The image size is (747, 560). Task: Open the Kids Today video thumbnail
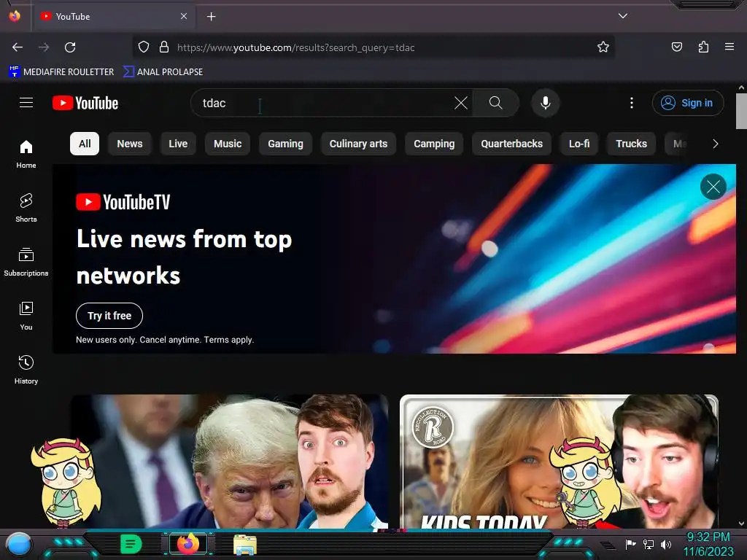559,462
